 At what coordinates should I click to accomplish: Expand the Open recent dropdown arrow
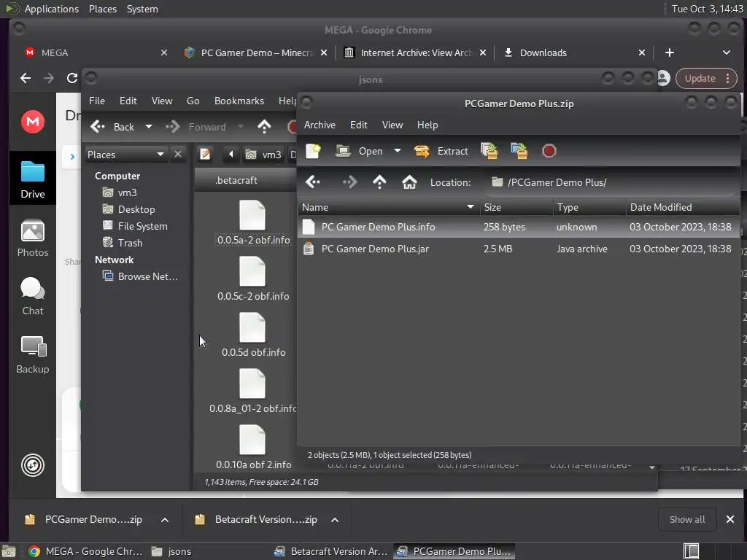pos(398,151)
